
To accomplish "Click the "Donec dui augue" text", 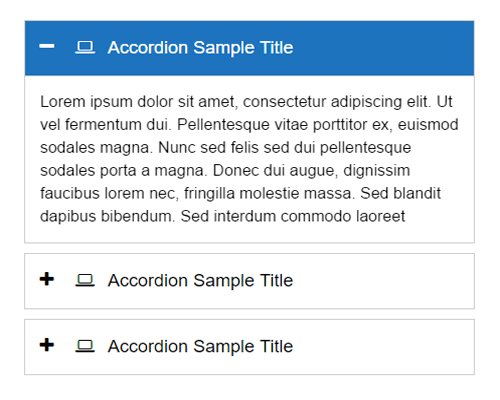I will pyautogui.click(x=276, y=171).
